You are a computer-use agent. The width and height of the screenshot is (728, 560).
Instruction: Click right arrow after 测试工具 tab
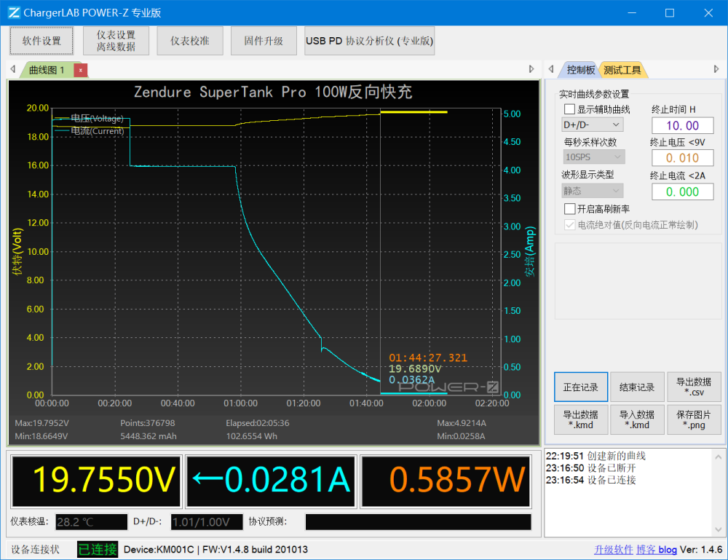716,69
